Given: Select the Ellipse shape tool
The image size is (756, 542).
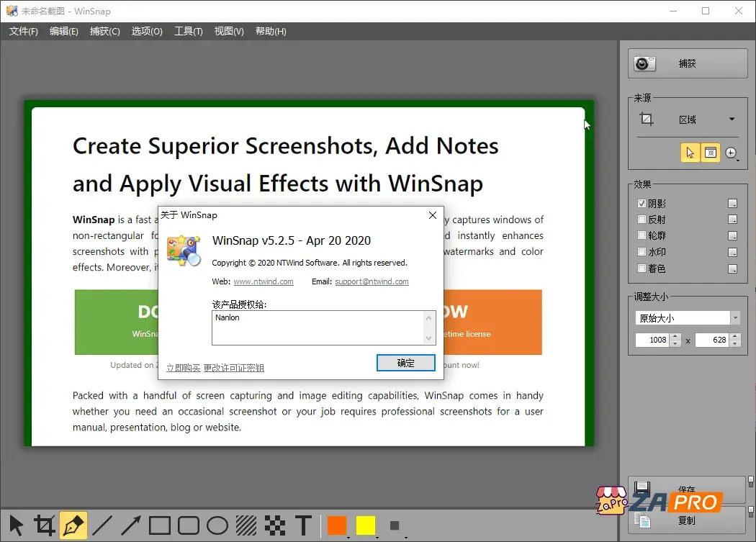Looking at the screenshot, I should pos(217,525).
